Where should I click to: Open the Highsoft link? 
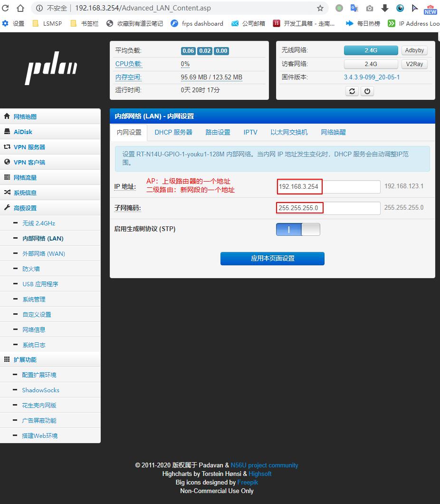point(260,474)
